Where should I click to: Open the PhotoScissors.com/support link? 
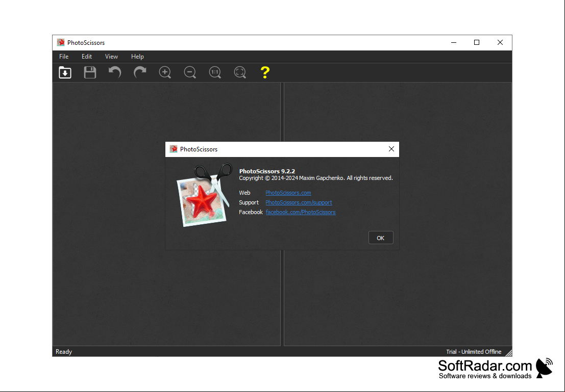click(299, 203)
